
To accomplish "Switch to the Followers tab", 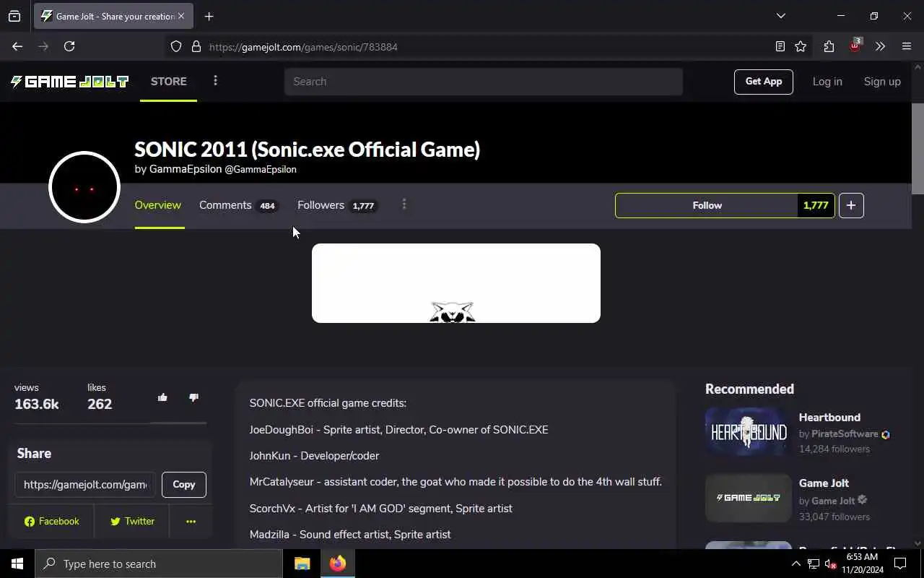I will pyautogui.click(x=337, y=205).
